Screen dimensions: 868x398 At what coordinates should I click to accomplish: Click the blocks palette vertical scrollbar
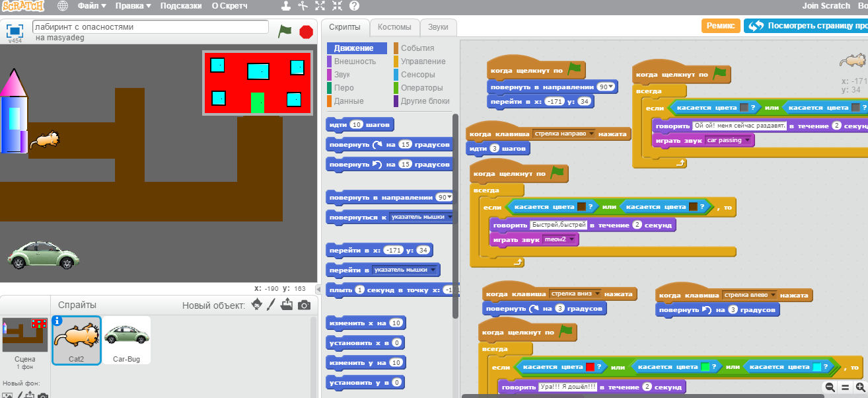455,215
